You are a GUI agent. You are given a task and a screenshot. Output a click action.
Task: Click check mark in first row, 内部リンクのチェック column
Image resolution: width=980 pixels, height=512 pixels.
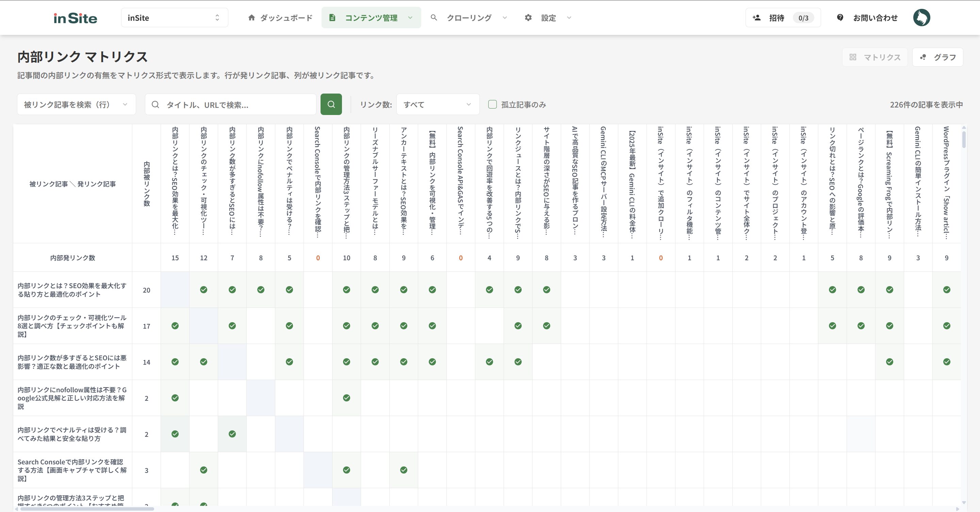coord(203,290)
